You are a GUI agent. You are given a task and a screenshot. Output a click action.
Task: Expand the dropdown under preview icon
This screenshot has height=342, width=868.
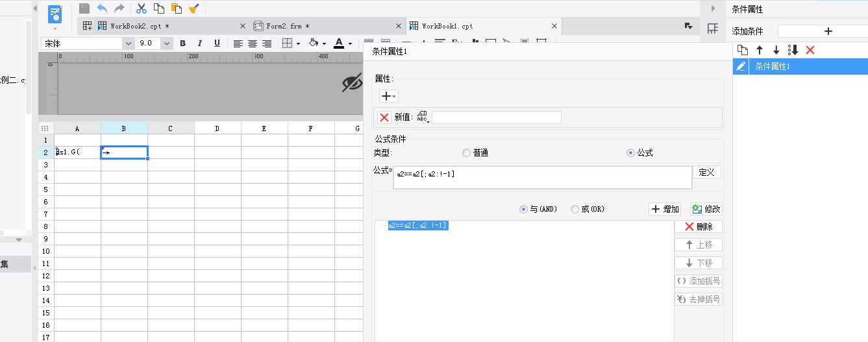pyautogui.click(x=55, y=29)
